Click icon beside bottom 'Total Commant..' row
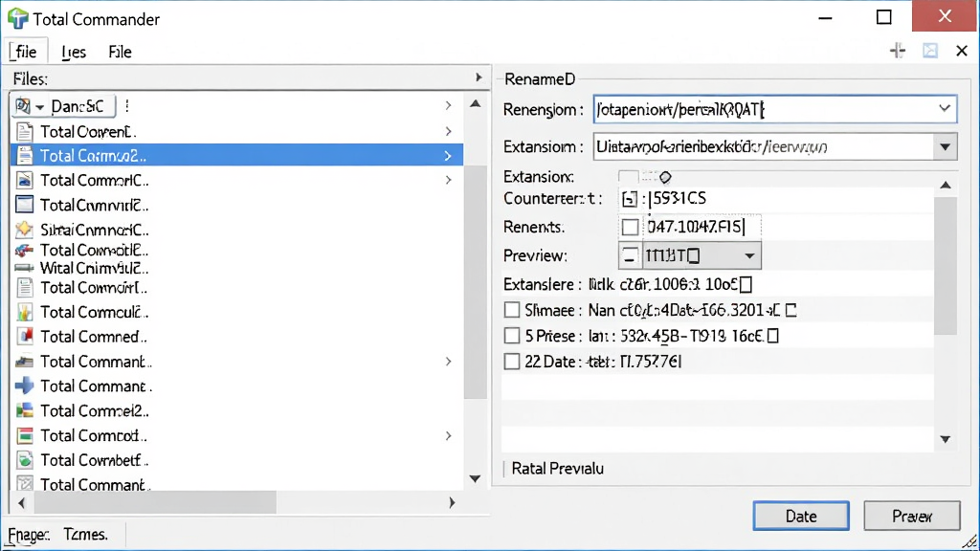The height and width of the screenshot is (551, 980). (x=24, y=483)
